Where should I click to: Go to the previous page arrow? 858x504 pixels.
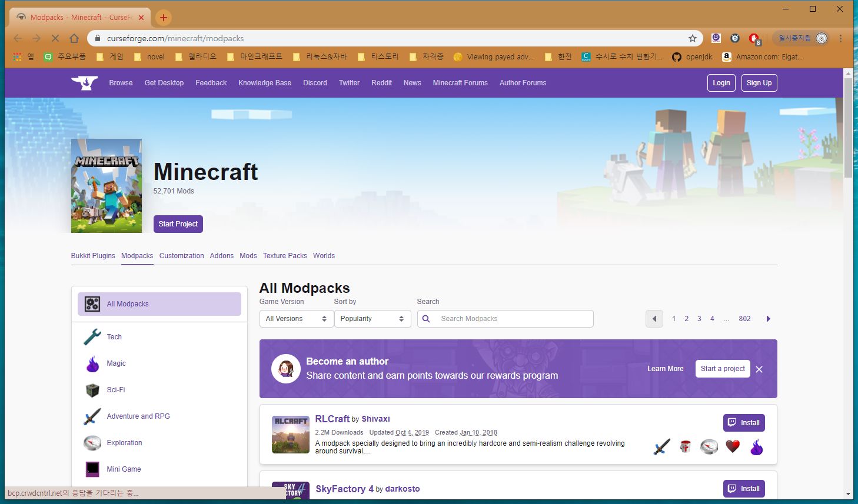[654, 319]
